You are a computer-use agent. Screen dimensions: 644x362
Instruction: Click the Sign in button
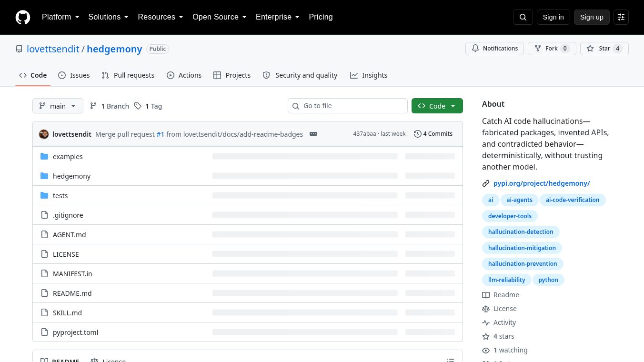tap(553, 17)
